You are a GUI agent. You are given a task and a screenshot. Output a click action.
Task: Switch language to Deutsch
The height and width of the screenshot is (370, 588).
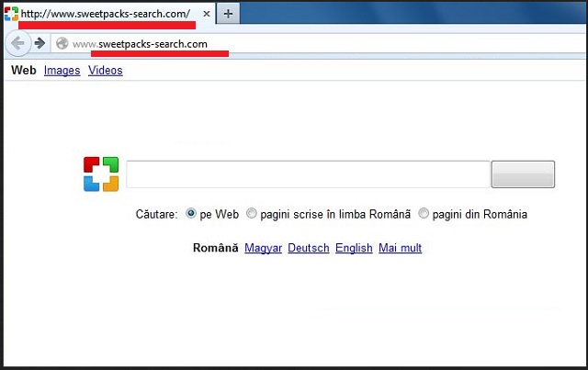pyautogui.click(x=309, y=248)
